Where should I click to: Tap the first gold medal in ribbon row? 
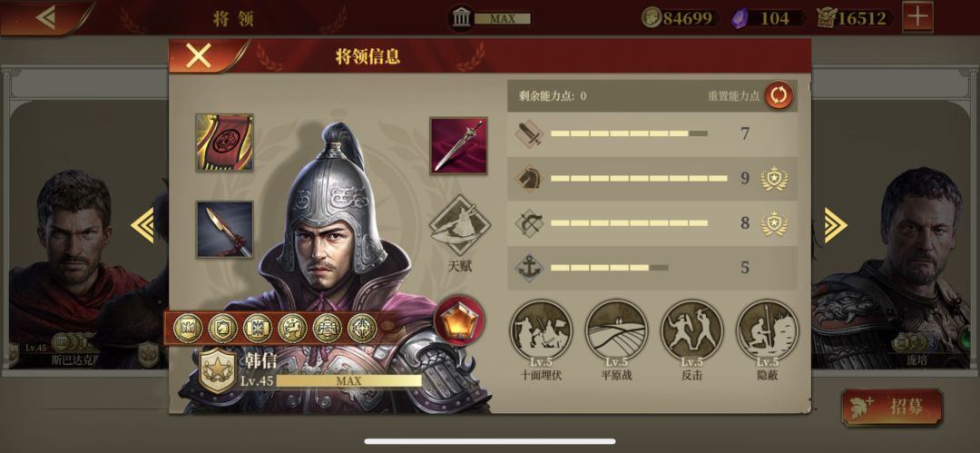(x=188, y=328)
